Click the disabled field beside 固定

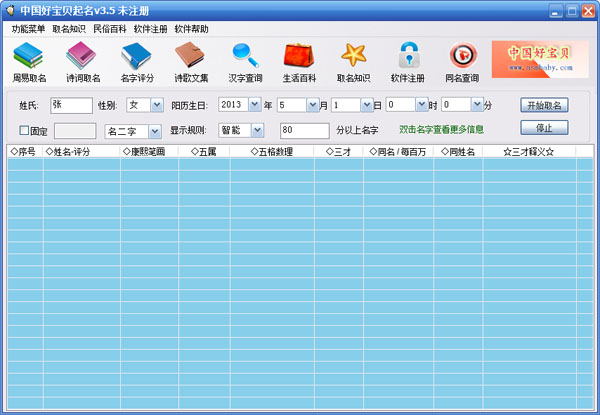pyautogui.click(x=75, y=131)
